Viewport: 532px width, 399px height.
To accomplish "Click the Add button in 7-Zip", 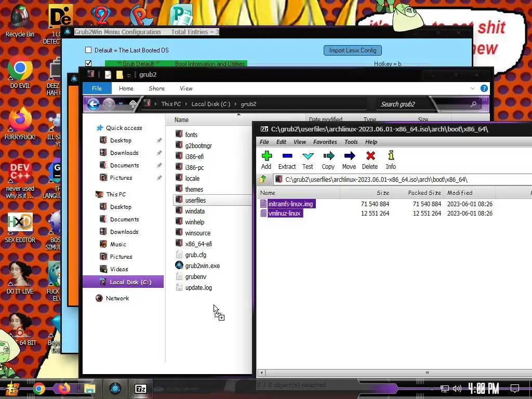I will 267,160.
